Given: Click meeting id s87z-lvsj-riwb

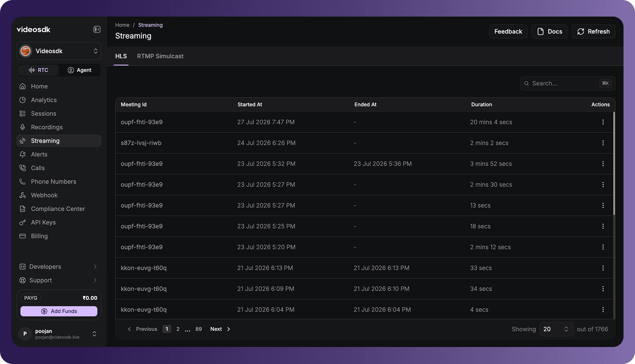Looking at the screenshot, I should point(141,143).
